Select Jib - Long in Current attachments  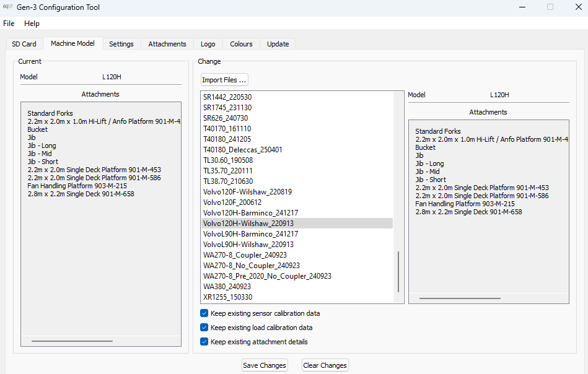(x=42, y=146)
